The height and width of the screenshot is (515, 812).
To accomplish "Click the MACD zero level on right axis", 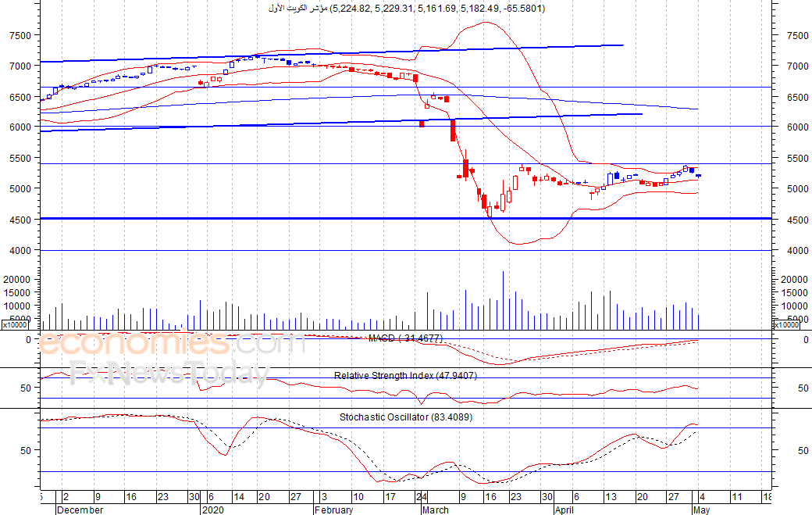I will pos(806,341).
